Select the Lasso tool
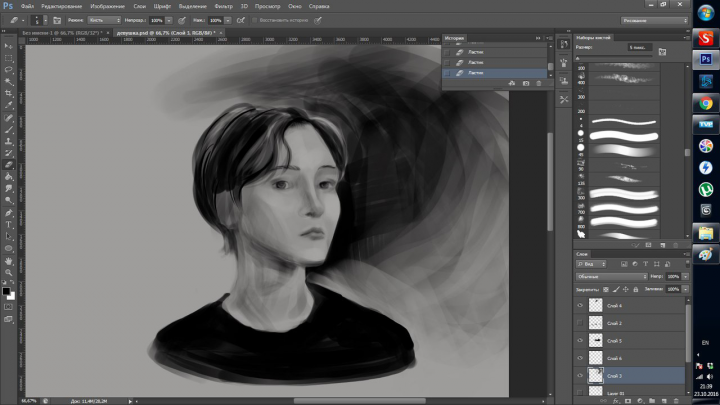 click(x=8, y=69)
